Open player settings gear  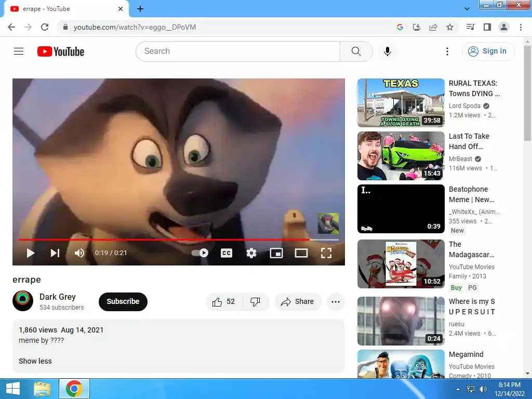click(x=251, y=253)
